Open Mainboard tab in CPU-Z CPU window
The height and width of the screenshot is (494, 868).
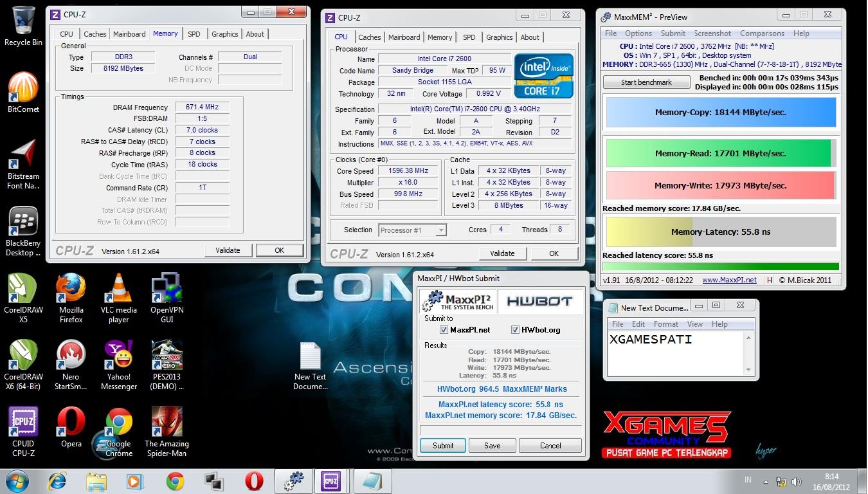tap(404, 37)
